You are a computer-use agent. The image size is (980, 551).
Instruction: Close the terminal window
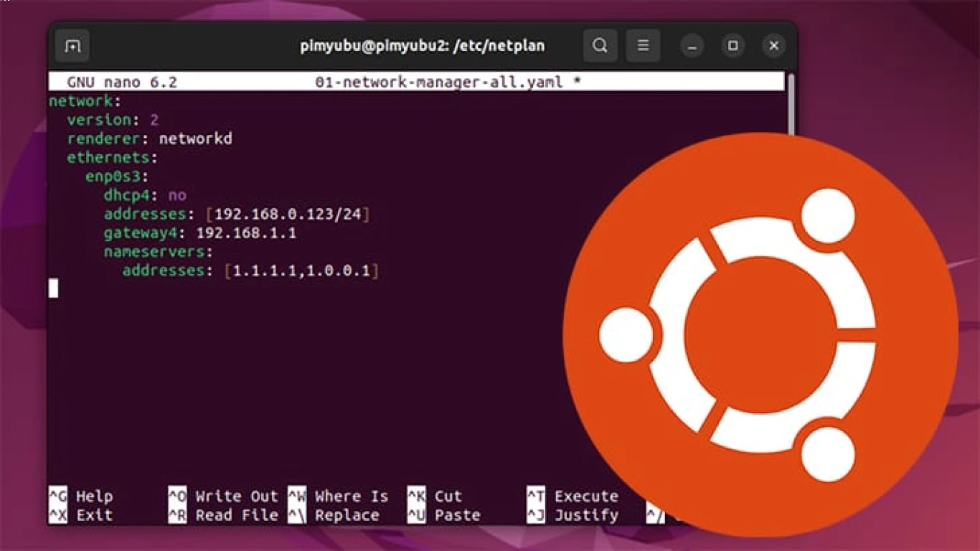tap(773, 47)
